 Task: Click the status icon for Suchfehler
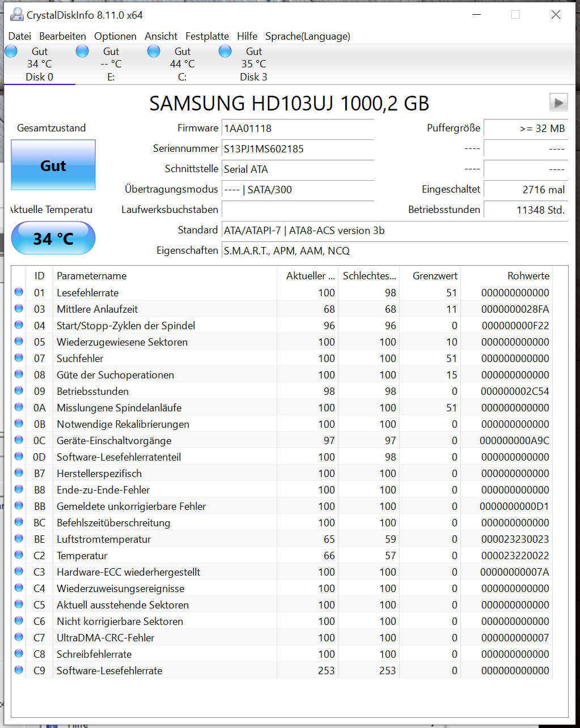pyautogui.click(x=19, y=358)
